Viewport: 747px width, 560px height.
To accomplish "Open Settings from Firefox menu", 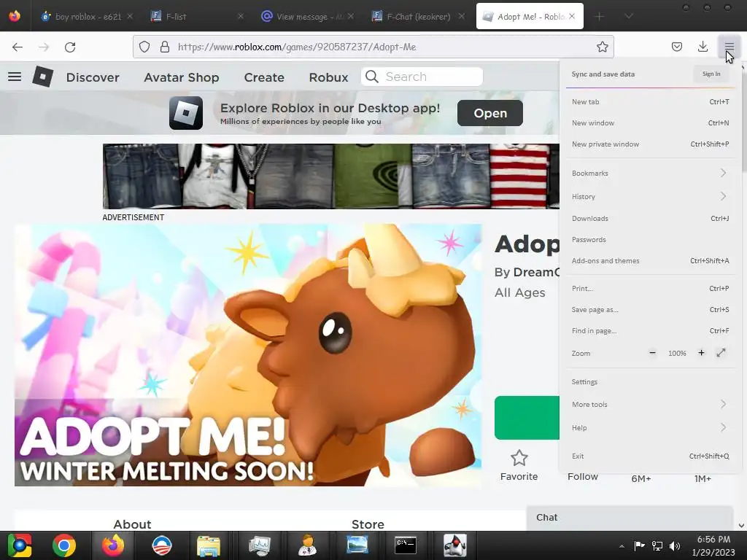I will tap(650, 382).
